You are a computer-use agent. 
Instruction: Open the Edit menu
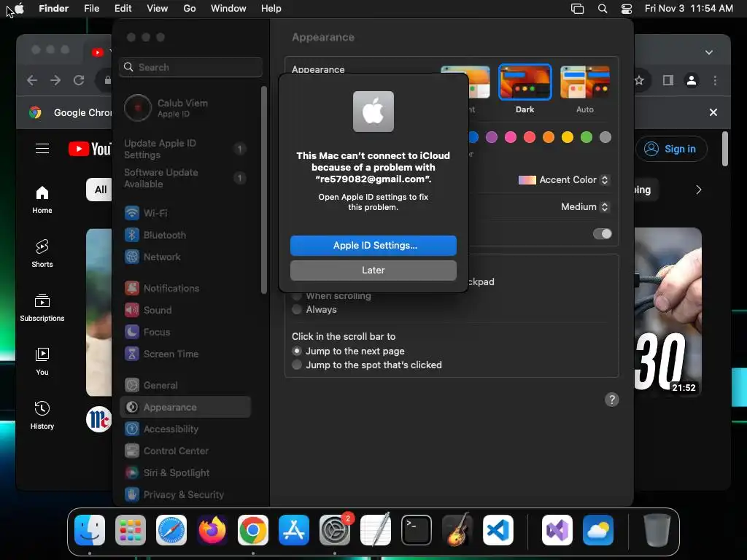point(123,9)
